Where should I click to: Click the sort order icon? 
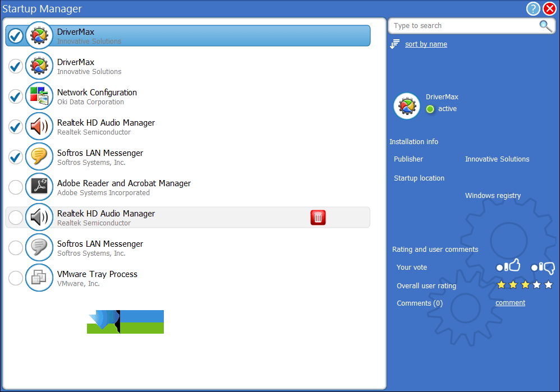(x=394, y=44)
